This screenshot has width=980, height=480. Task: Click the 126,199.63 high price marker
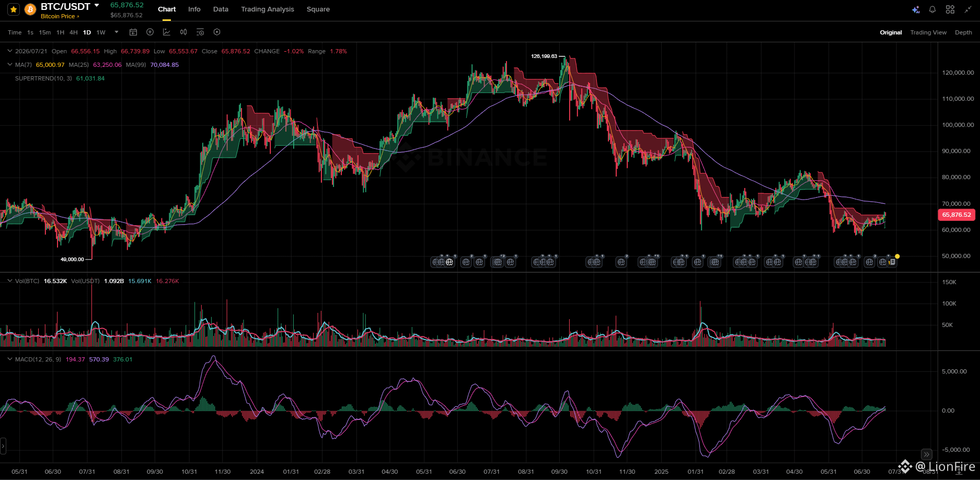pyautogui.click(x=544, y=56)
